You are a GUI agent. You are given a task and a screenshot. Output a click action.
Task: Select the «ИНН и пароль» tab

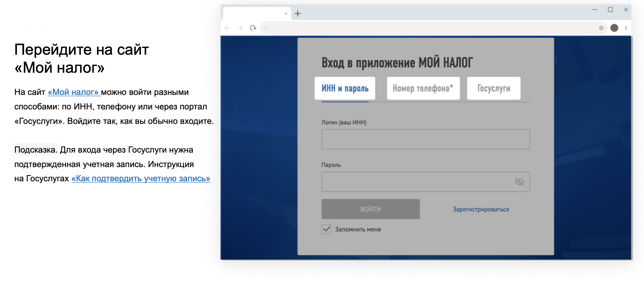coord(345,88)
